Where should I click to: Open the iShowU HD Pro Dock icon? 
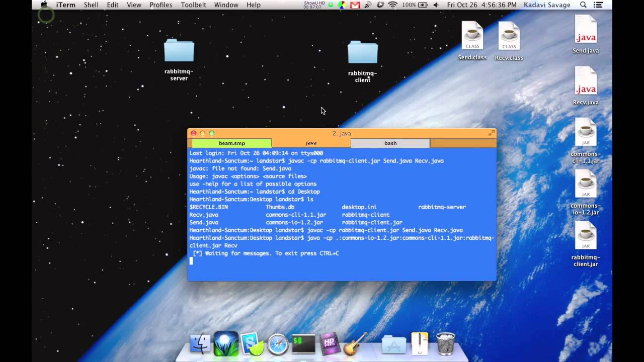click(x=330, y=344)
